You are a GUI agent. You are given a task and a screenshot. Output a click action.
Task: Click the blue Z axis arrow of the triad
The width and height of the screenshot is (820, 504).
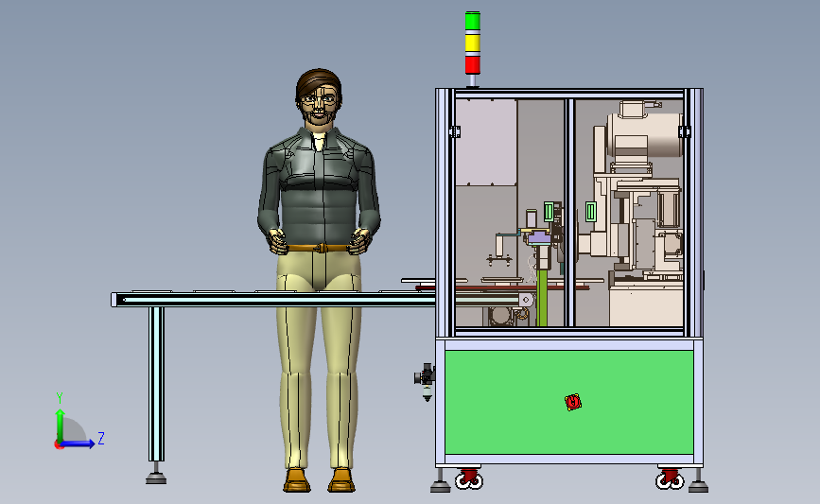79,443
